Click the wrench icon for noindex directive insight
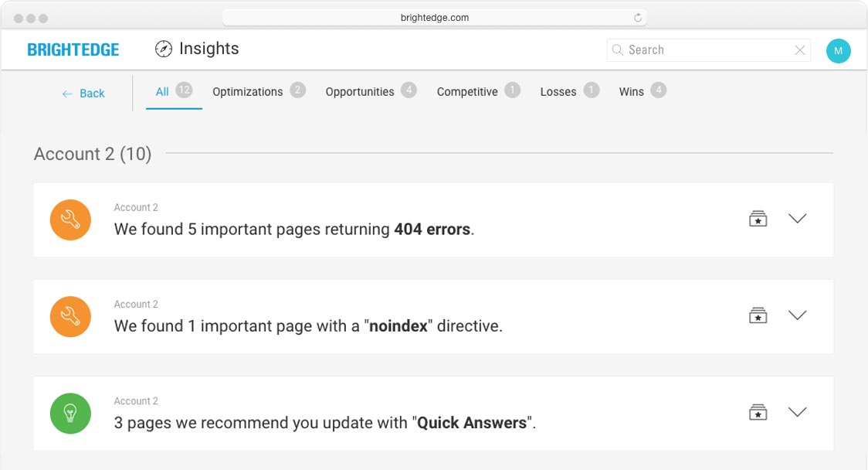868x470 pixels. click(70, 317)
